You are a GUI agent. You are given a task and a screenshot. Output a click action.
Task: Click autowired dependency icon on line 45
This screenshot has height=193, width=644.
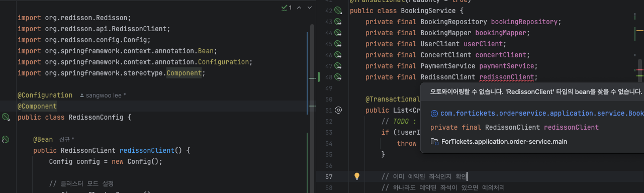coord(338,44)
